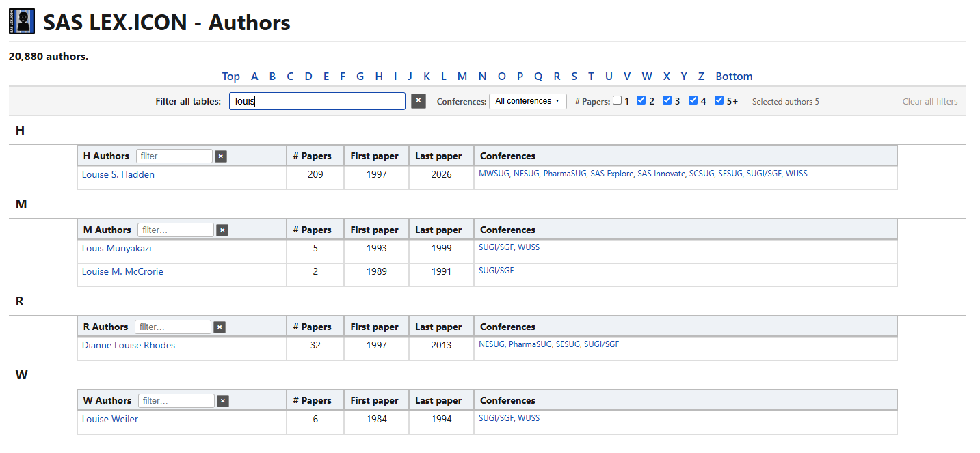Go to Bottom of the page

(x=734, y=77)
